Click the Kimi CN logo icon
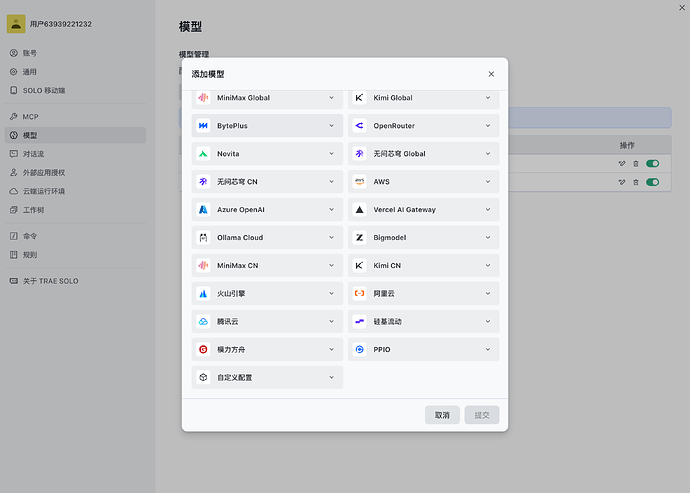 360,265
